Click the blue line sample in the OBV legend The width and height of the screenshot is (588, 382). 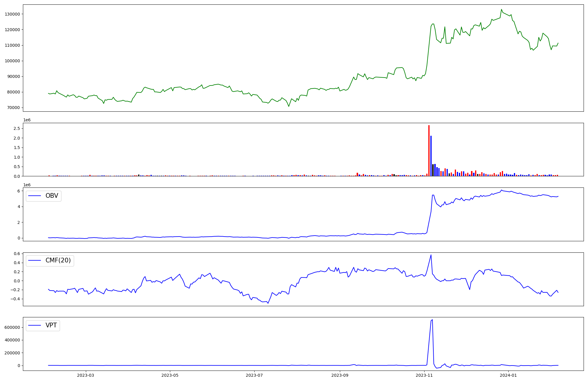coord(35,196)
